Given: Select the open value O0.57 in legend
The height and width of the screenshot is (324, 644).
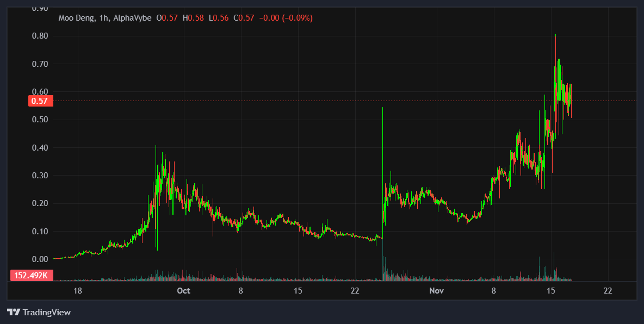Looking at the screenshot, I should click(x=167, y=18).
